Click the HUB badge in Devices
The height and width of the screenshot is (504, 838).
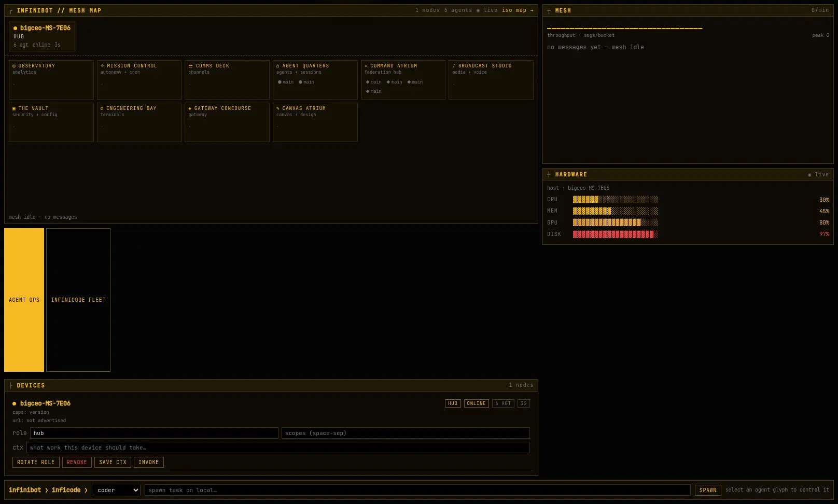click(453, 403)
